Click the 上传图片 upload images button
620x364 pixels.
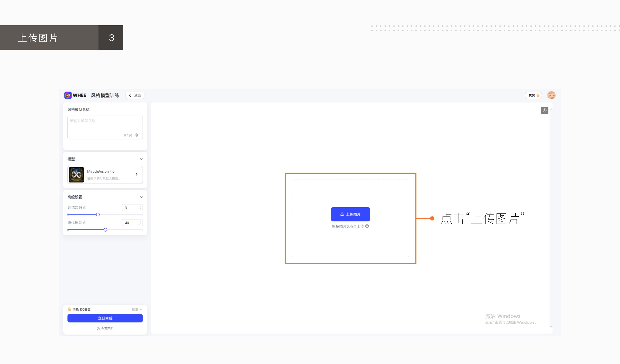350,214
